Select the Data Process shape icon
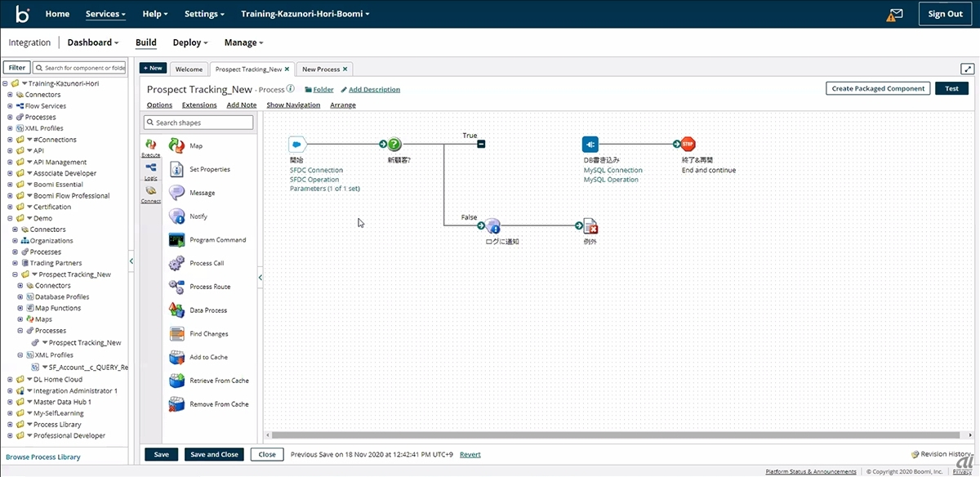The width and height of the screenshot is (980, 477). (x=176, y=310)
